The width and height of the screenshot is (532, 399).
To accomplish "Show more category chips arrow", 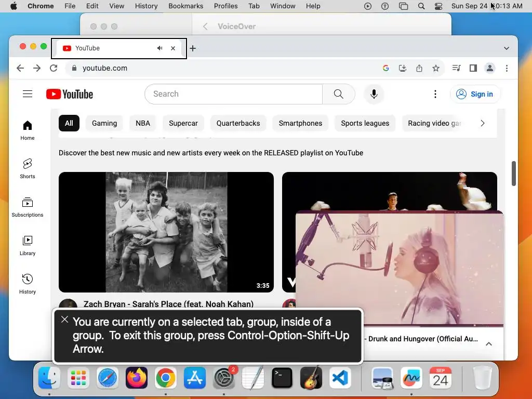I will pyautogui.click(x=483, y=123).
